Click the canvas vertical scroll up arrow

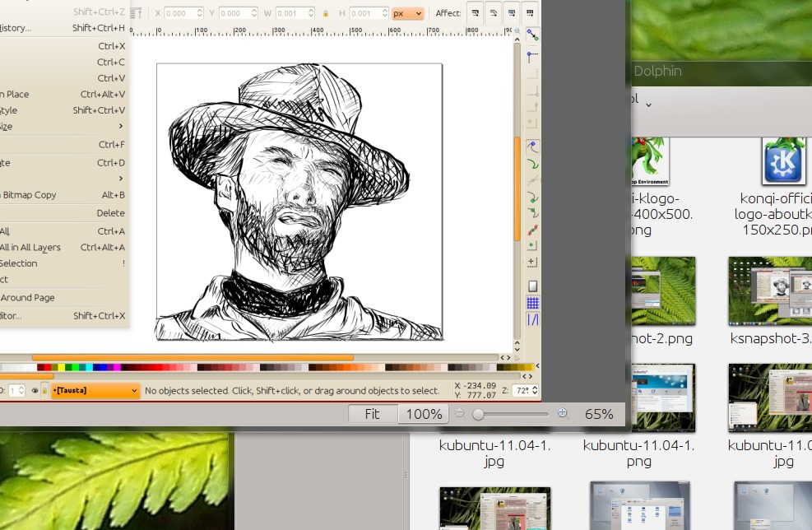(x=517, y=40)
